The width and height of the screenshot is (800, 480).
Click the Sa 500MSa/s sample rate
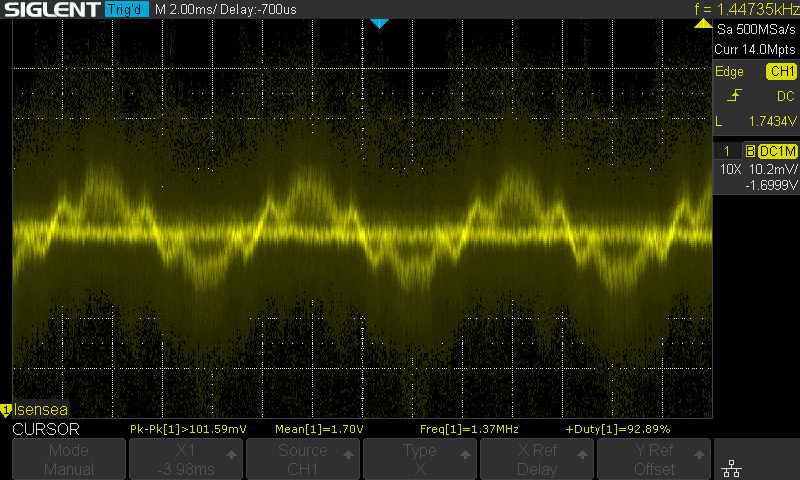point(756,30)
